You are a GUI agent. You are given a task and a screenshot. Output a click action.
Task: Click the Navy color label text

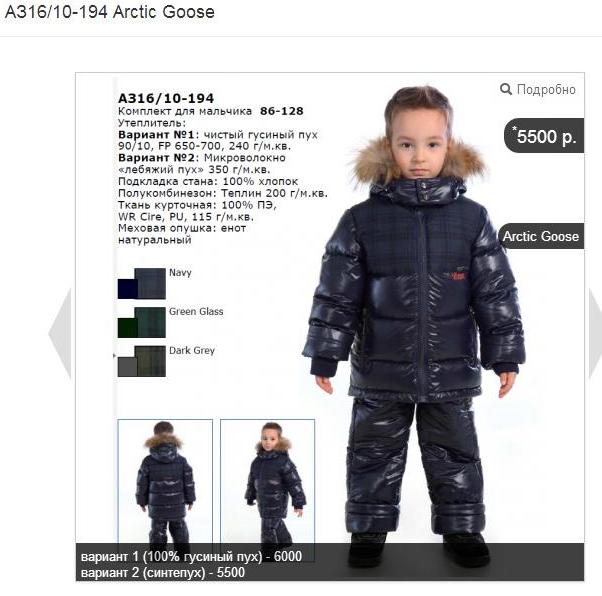click(180, 273)
